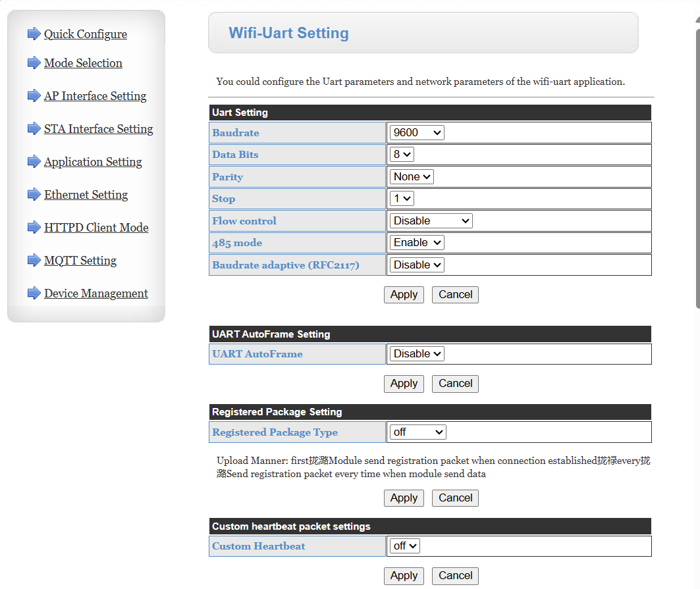Click the Wifi-Uart Setting title

pyautogui.click(x=288, y=33)
